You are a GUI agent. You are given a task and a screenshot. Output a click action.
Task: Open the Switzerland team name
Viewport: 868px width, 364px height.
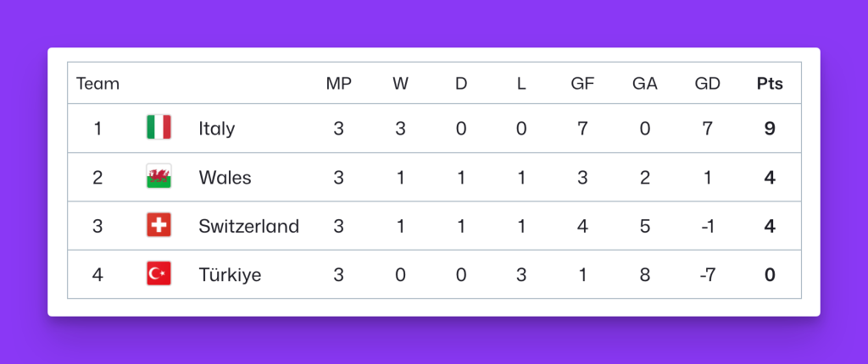(x=249, y=226)
